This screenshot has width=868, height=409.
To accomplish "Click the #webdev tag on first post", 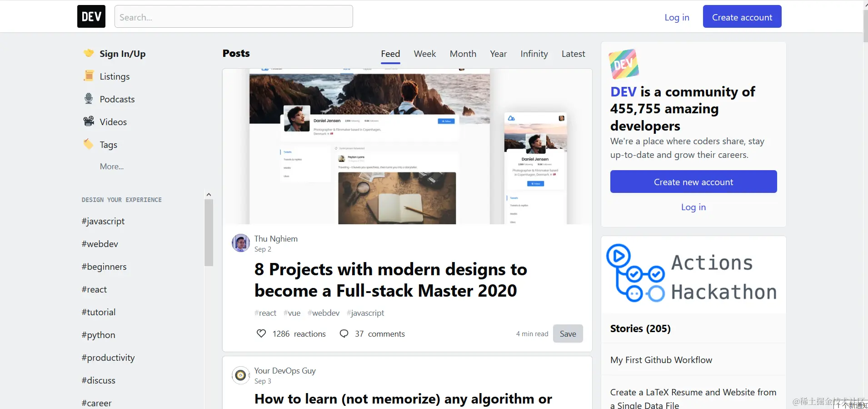I will (324, 313).
